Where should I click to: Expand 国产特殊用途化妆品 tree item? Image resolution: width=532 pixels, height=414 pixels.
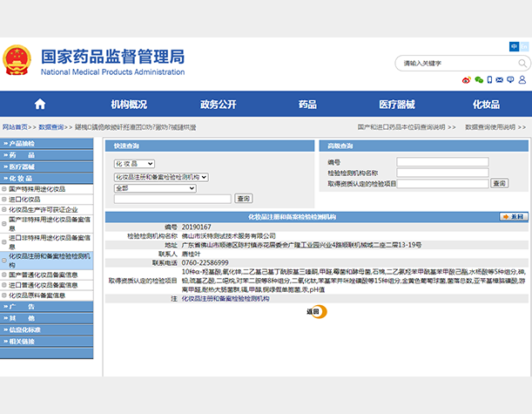click(4, 189)
